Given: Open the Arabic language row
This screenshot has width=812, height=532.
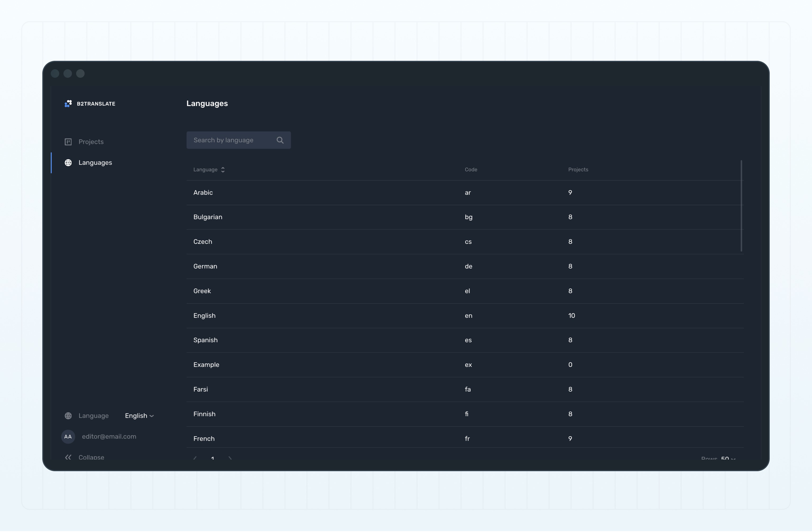Looking at the screenshot, I should tap(203, 192).
